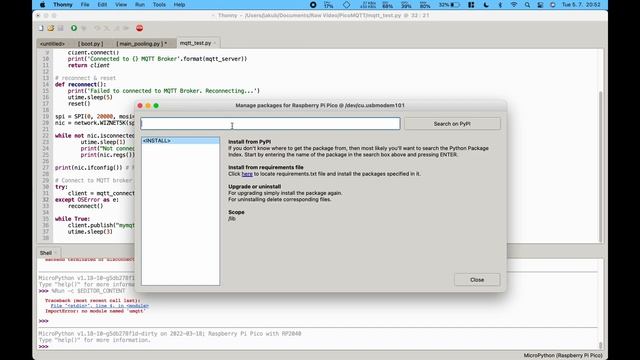Image resolution: width=640 pixels, height=360 pixels.
Task: Click the Wi-Fi status icon
Action: coord(514,5)
